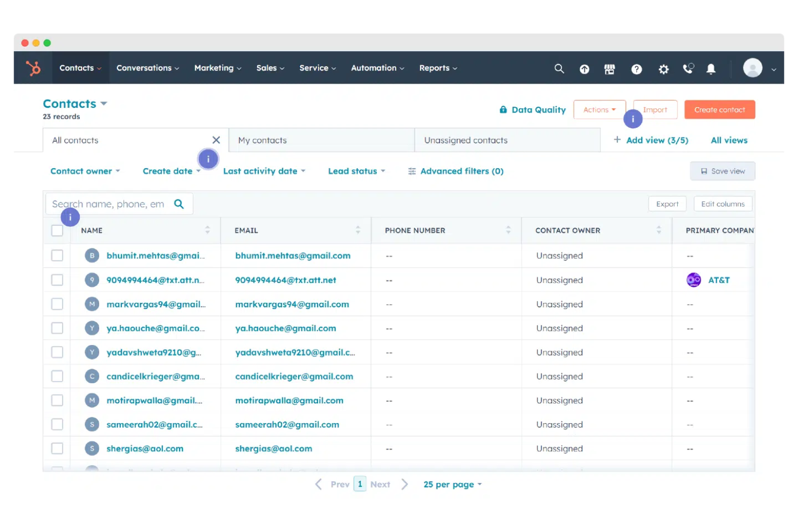798x532 pixels.
Task: Click Edit columns button
Action: [723, 204]
